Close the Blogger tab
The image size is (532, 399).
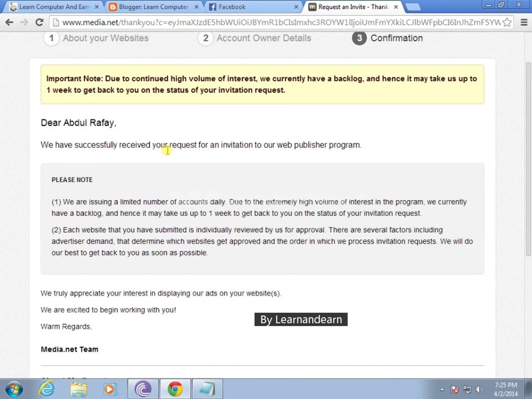[x=197, y=7]
